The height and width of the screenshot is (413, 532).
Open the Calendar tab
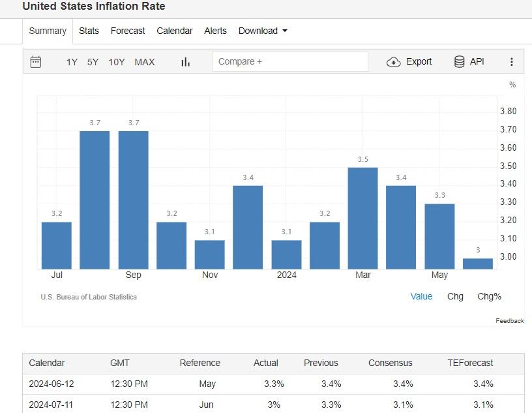pos(175,31)
